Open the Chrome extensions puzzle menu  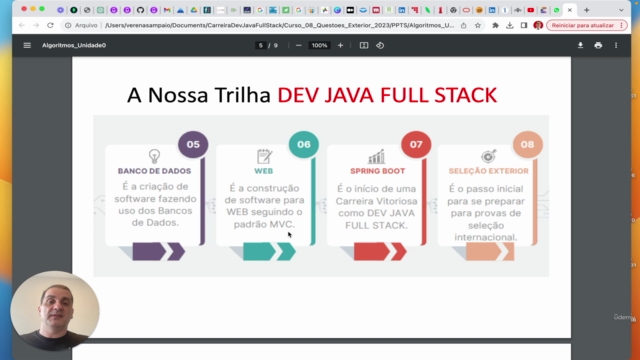tap(495, 25)
